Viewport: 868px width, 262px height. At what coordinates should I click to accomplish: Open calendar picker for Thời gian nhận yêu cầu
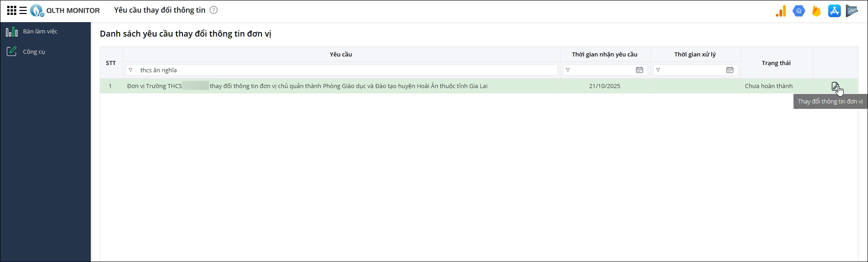coord(639,70)
